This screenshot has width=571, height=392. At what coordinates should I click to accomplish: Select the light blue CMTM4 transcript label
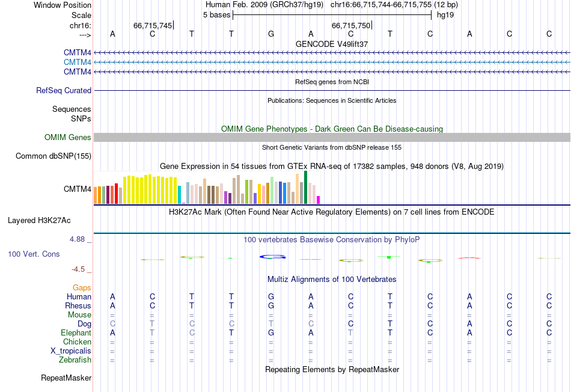[77, 63]
